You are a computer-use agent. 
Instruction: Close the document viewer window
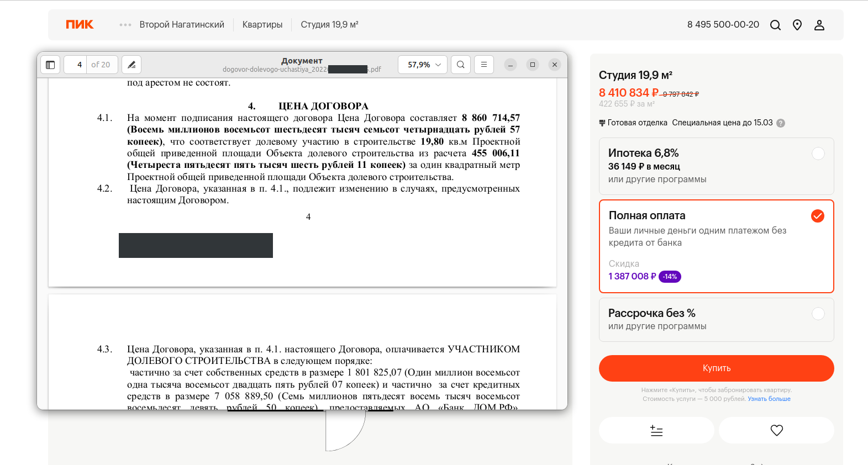click(x=555, y=65)
